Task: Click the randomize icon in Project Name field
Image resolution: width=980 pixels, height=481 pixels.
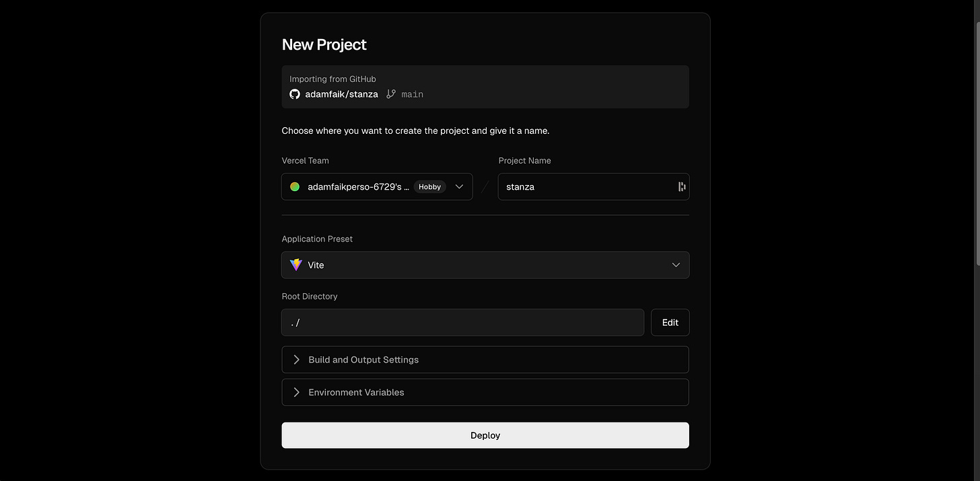Action: click(681, 186)
